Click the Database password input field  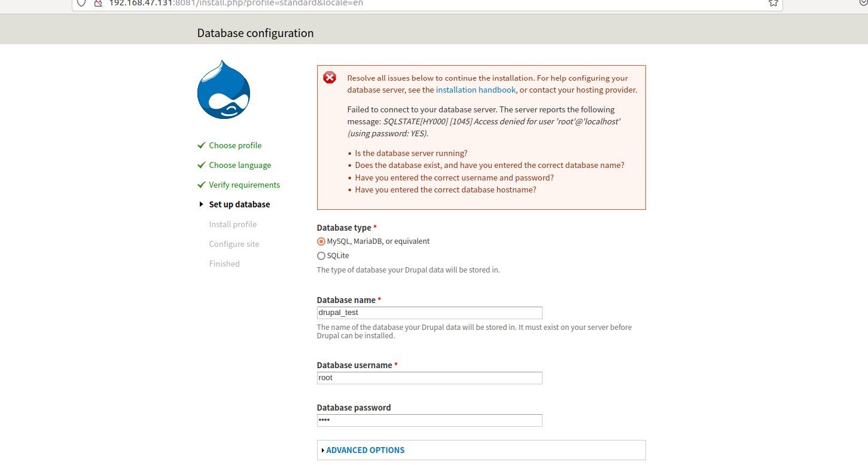[x=430, y=420]
